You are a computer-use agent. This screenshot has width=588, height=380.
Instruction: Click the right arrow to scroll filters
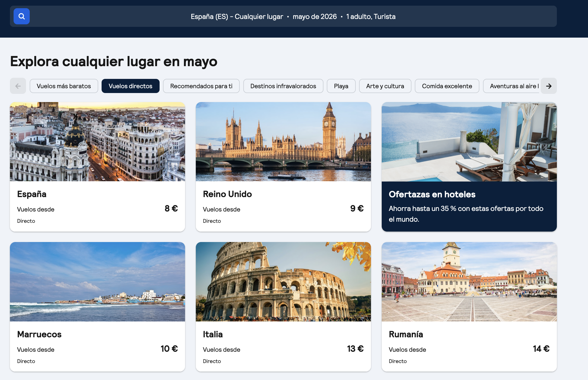click(x=549, y=86)
